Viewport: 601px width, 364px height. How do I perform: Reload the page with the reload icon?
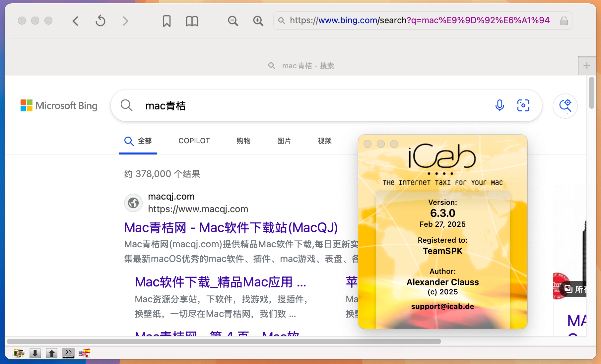point(100,21)
